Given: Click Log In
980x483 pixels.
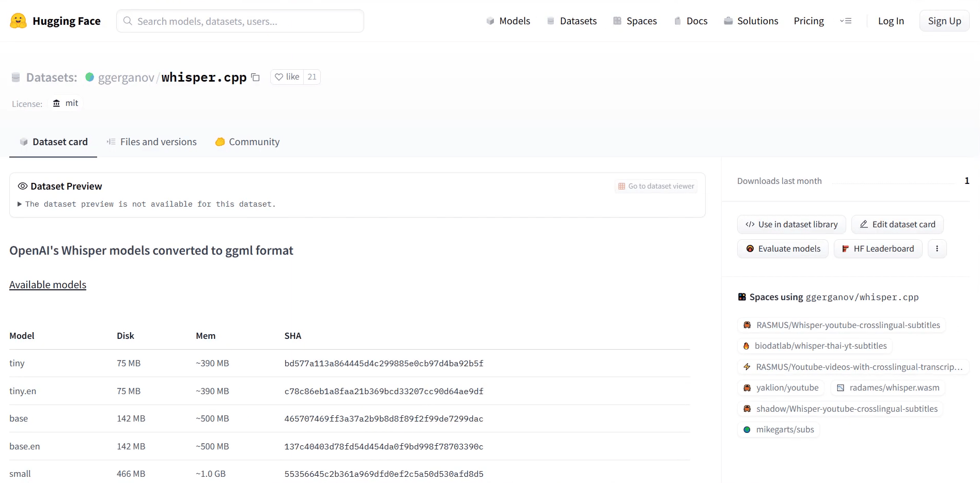Looking at the screenshot, I should click(x=891, y=21).
